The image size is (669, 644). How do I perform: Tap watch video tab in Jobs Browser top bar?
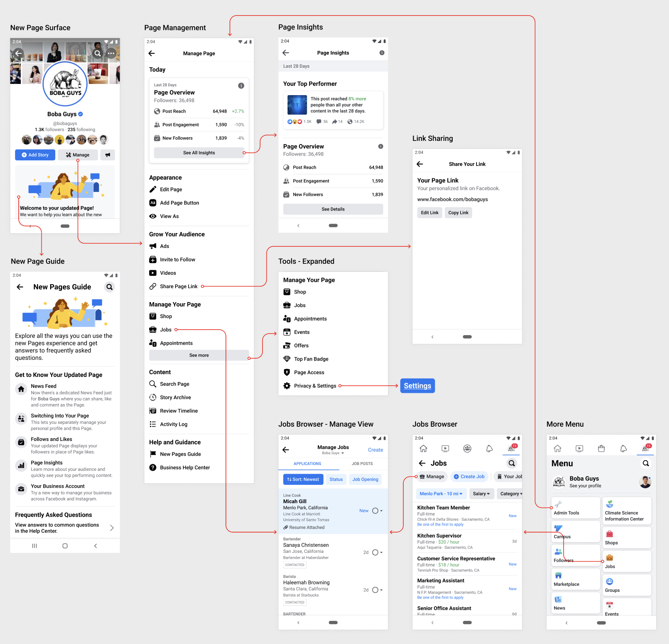445,449
